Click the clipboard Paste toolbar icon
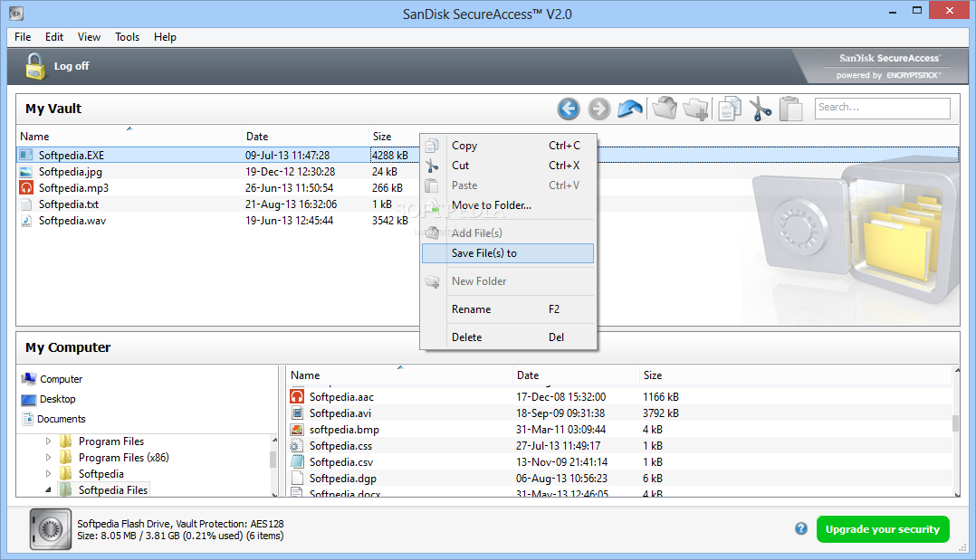This screenshot has width=976, height=560. point(790,109)
